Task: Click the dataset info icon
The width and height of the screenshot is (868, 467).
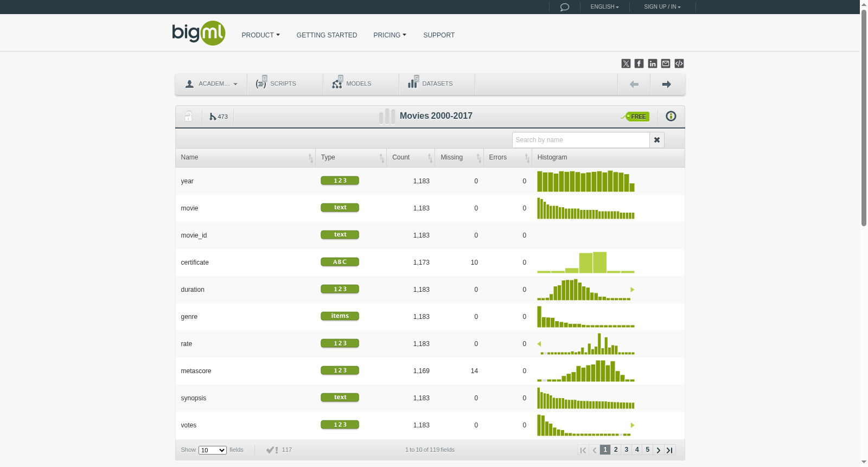Action: pos(671,116)
